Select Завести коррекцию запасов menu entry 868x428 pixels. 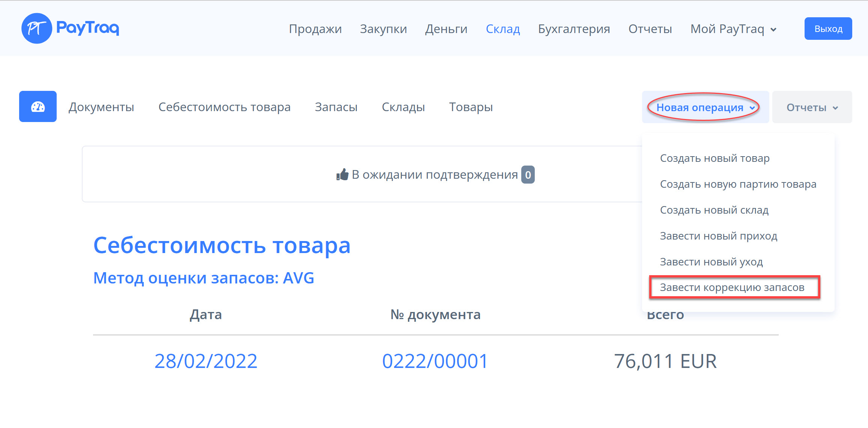tap(732, 288)
